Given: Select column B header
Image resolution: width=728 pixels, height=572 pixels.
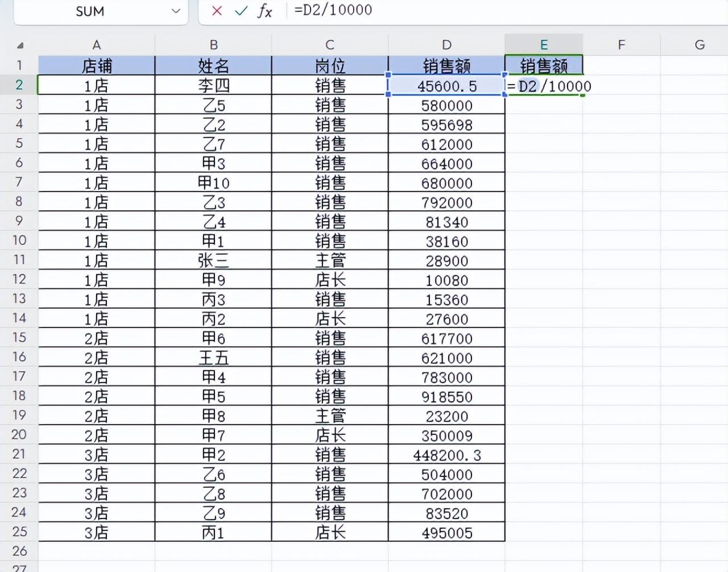Looking at the screenshot, I should [213, 45].
